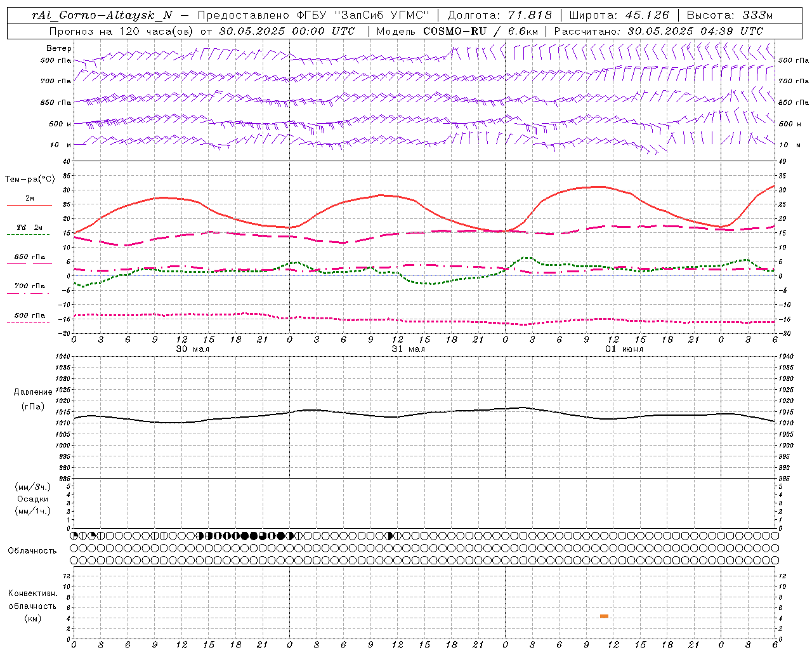The width and height of the screenshot is (812, 650).
Task: Click the Давление pressure panel label
Action: pos(33,392)
